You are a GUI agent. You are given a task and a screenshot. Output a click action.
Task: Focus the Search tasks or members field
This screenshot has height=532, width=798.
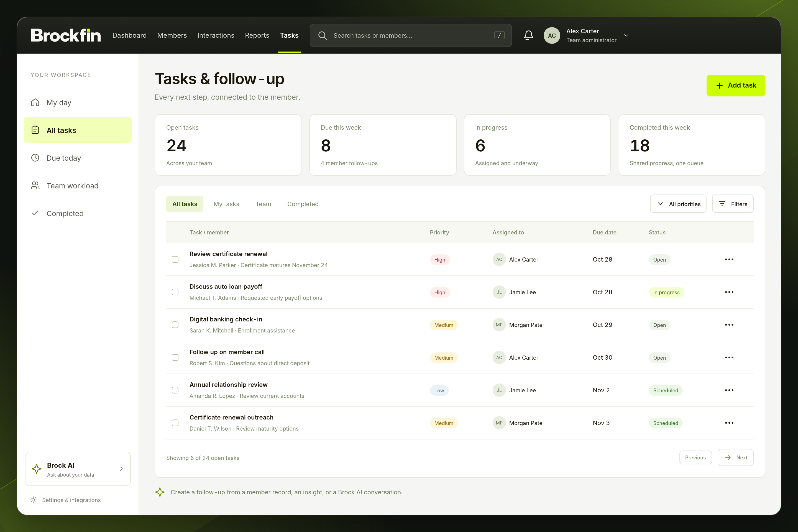pyautogui.click(x=411, y=35)
